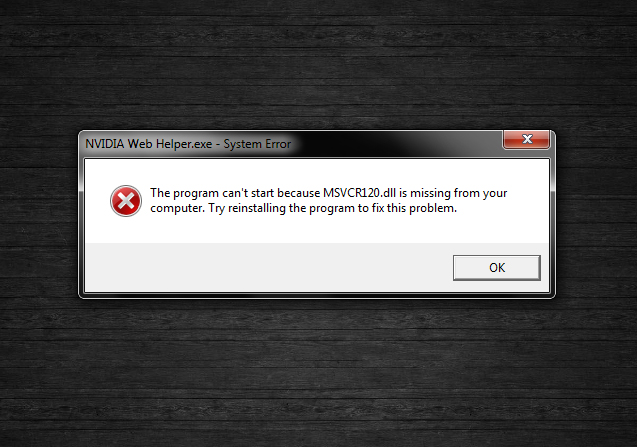Click OK to dismiss the error
Screen dimensions: 637x447
[x=496, y=268]
